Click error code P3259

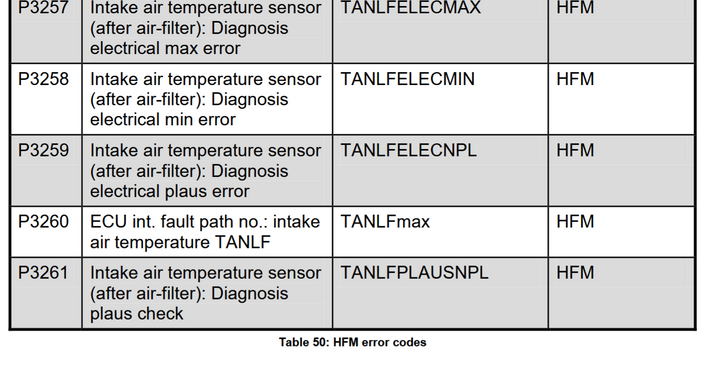[44, 151]
